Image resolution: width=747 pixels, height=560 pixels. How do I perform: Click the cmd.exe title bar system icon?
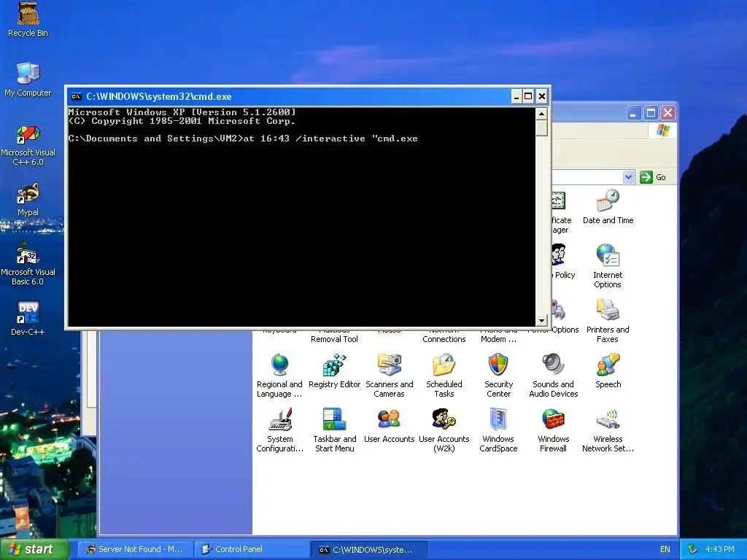76,97
